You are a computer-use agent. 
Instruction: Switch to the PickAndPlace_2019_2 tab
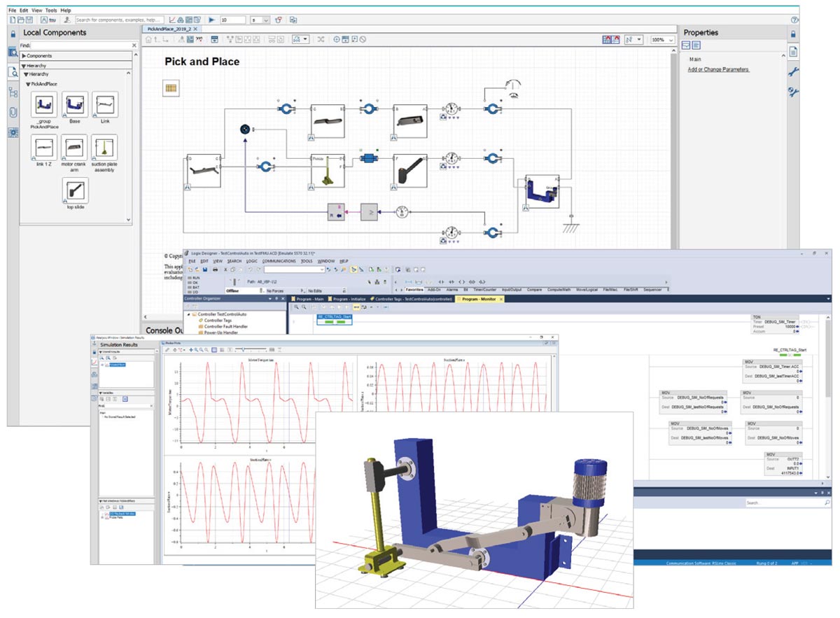[x=168, y=30]
